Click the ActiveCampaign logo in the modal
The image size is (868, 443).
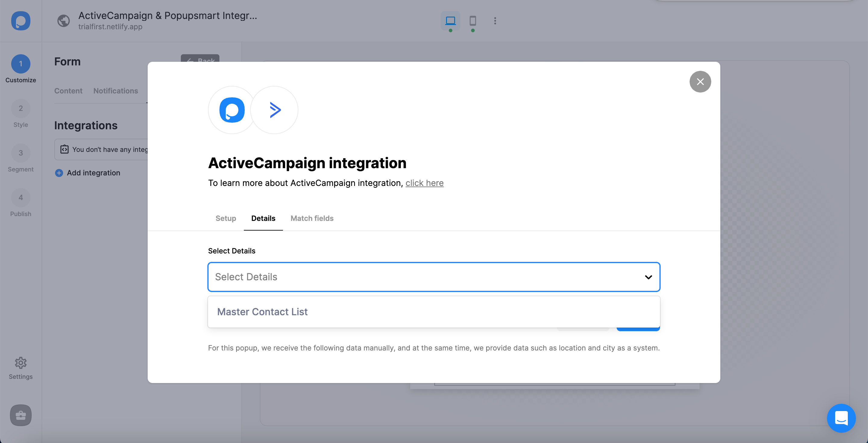point(274,110)
